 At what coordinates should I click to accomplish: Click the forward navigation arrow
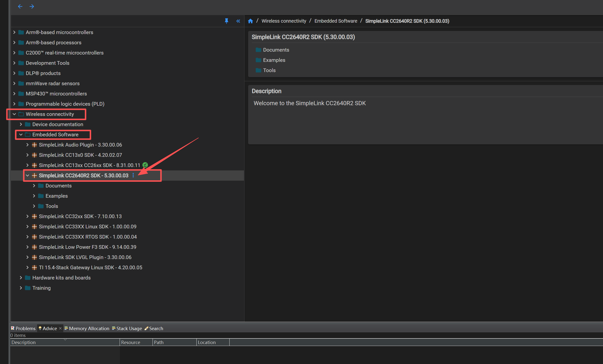[x=32, y=6]
